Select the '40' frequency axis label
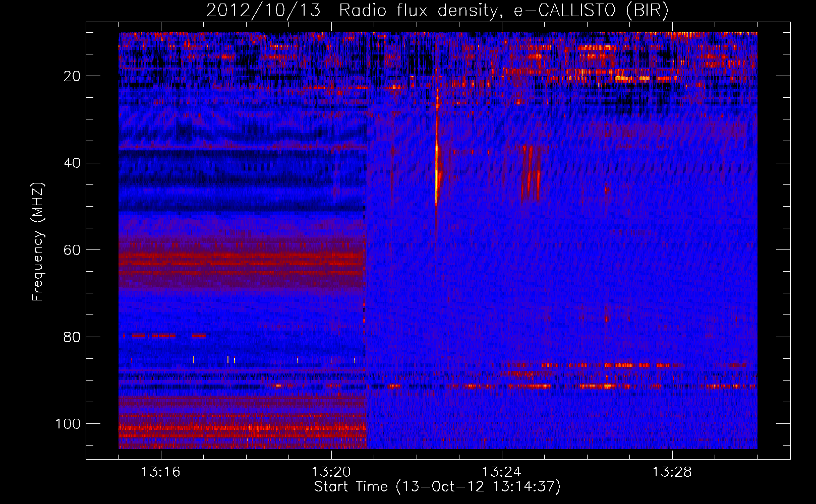 click(72, 163)
